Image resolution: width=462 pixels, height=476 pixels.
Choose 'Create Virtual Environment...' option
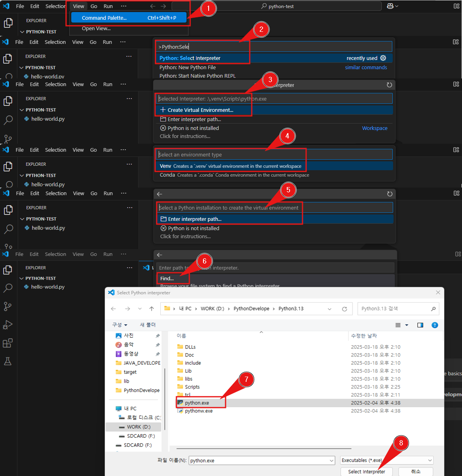[274, 110]
